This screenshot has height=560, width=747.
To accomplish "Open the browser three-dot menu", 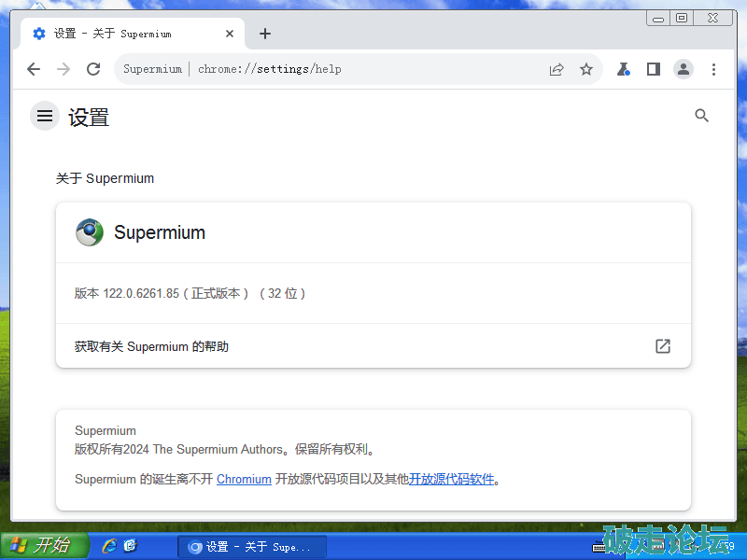I will click(713, 69).
